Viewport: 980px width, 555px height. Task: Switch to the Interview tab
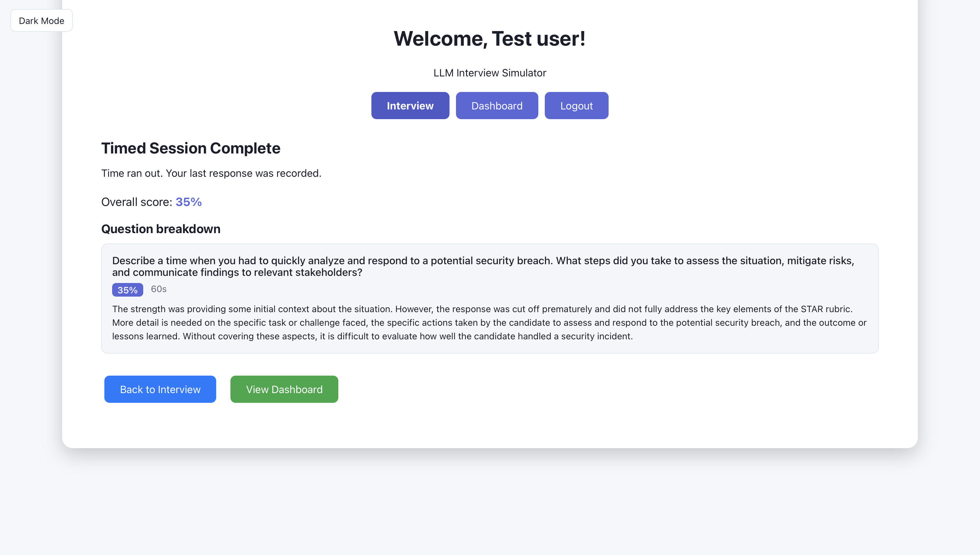tap(410, 106)
